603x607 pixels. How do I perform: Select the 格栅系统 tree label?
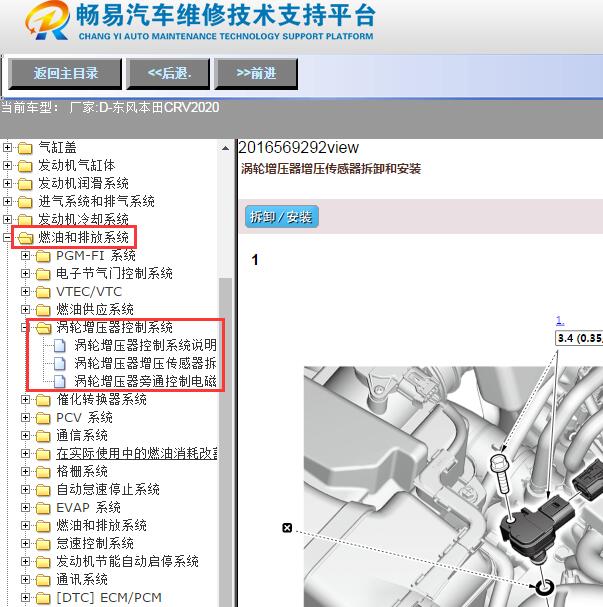82,472
